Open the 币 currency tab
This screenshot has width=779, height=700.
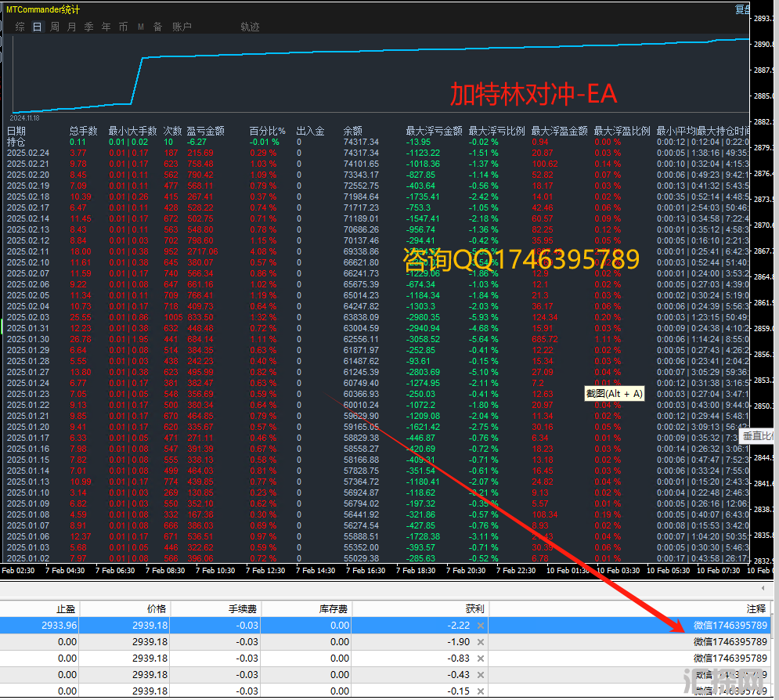click(123, 27)
